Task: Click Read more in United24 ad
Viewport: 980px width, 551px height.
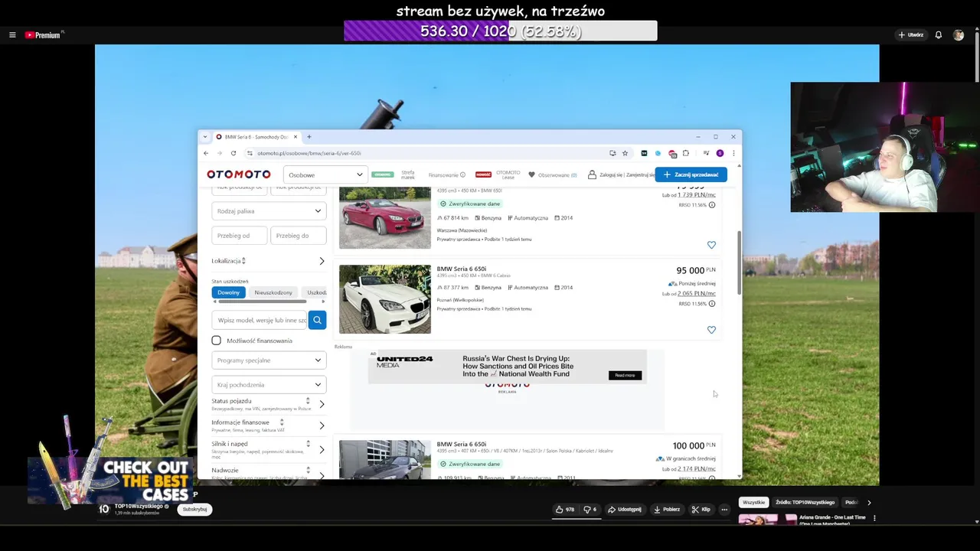Action: pos(625,375)
